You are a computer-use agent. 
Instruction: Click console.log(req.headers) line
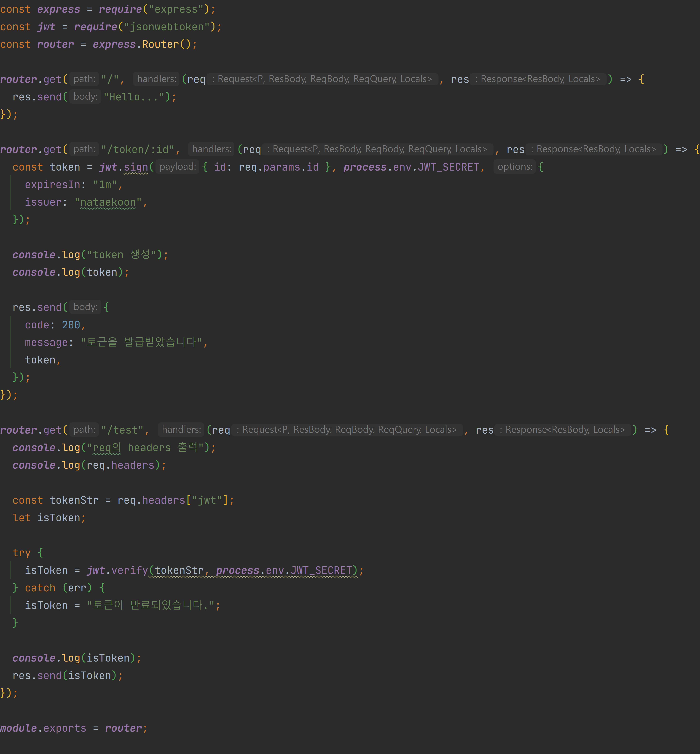coord(89,465)
